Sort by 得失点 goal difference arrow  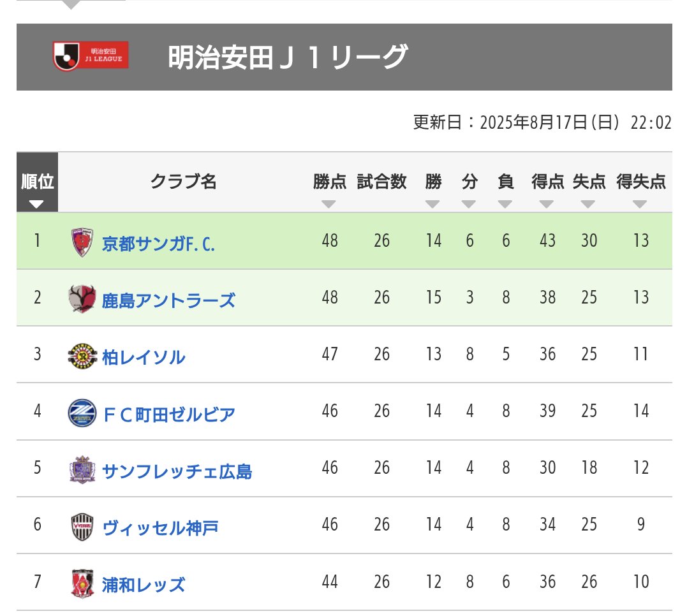[x=640, y=205]
